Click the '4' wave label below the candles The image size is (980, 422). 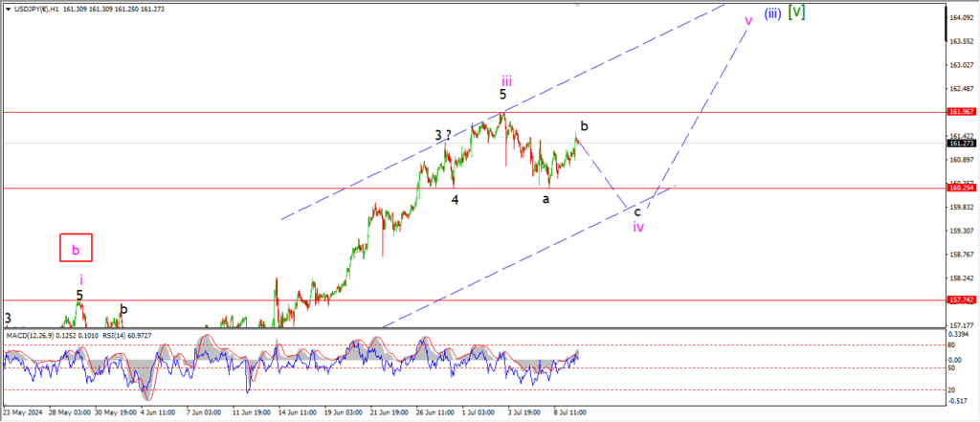(x=456, y=200)
